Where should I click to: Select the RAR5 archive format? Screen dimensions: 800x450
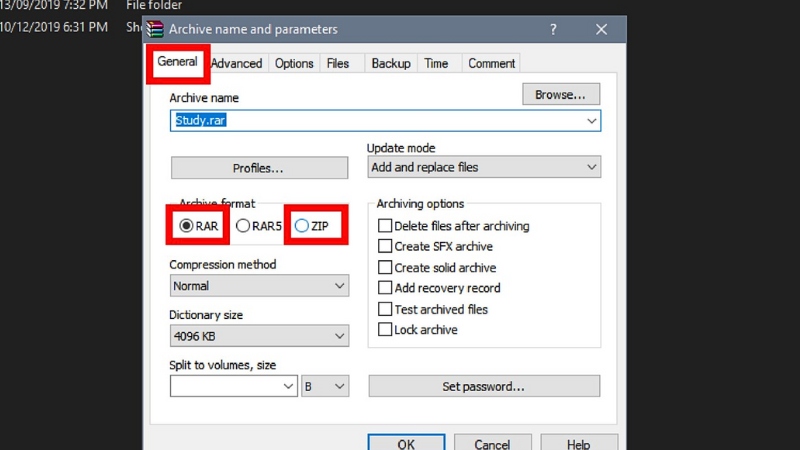point(259,226)
